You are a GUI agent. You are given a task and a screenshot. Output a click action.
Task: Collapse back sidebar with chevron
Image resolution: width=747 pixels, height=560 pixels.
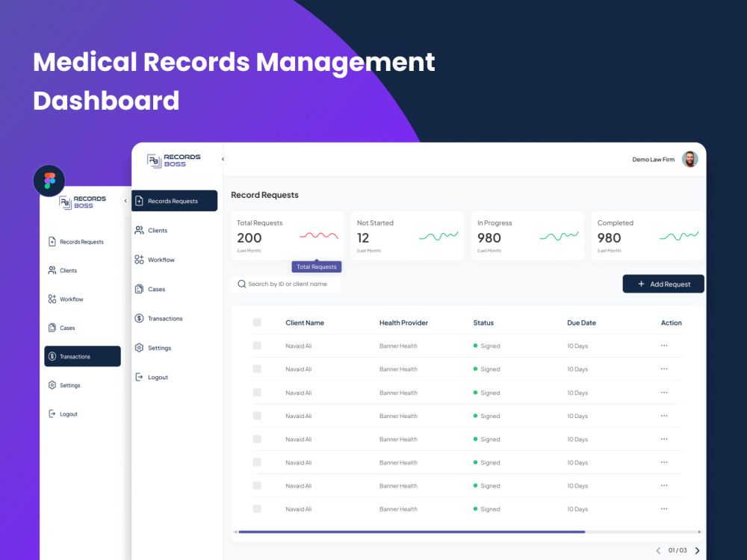click(x=125, y=200)
